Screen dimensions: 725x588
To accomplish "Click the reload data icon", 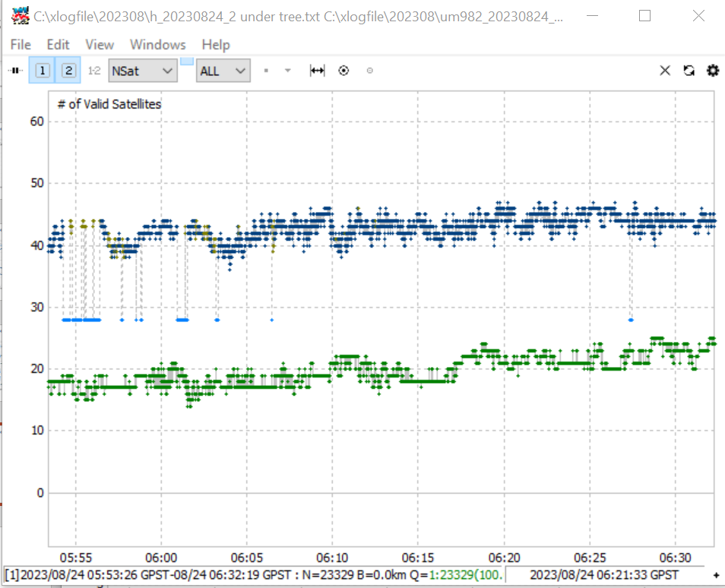I will tap(689, 71).
